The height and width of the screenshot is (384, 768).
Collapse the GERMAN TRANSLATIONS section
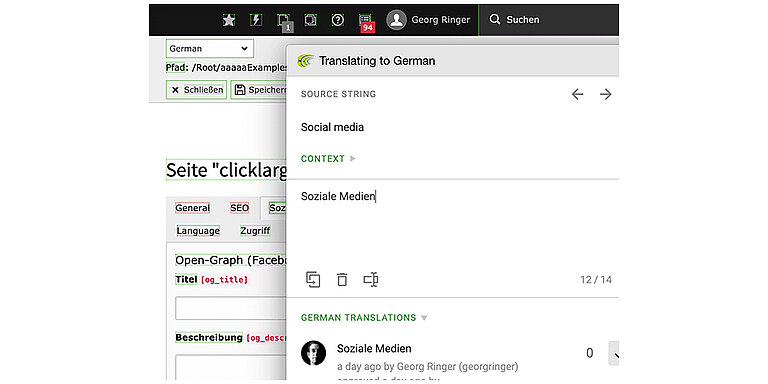364,317
